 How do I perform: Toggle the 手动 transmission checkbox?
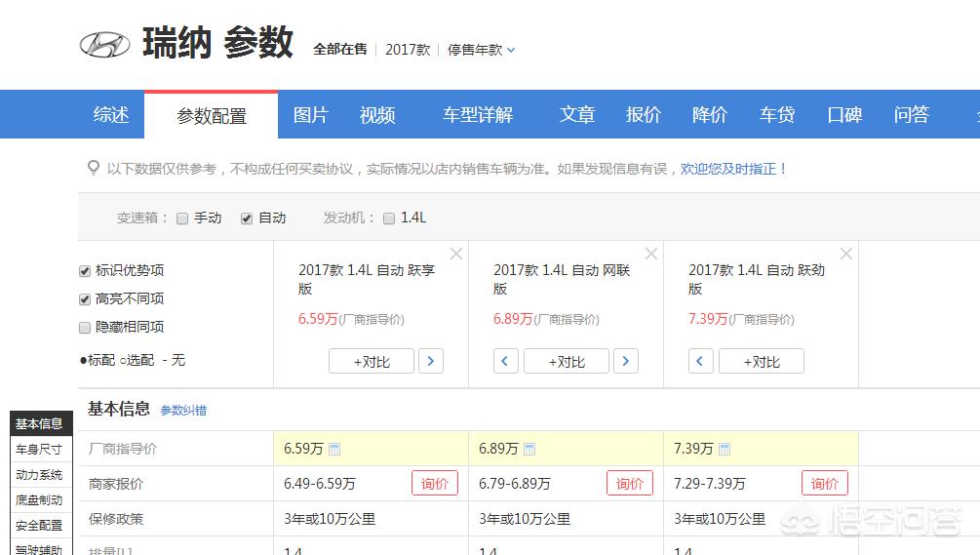pyautogui.click(x=182, y=218)
